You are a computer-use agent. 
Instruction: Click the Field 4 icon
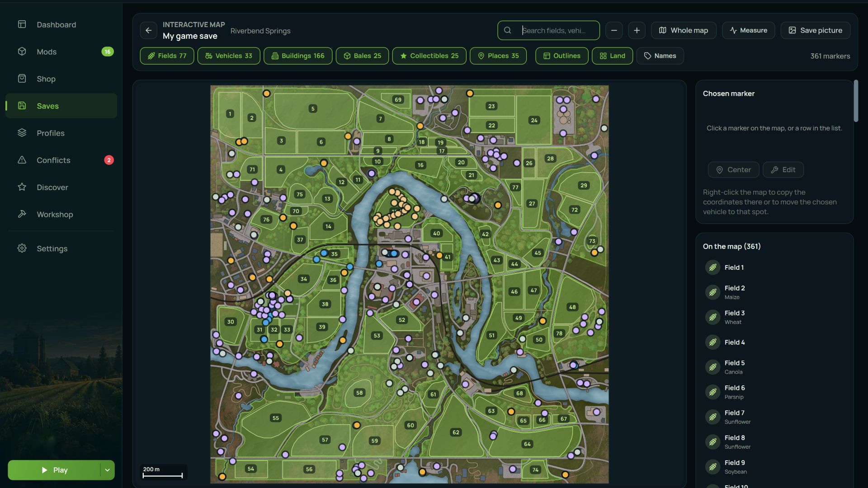pos(713,342)
